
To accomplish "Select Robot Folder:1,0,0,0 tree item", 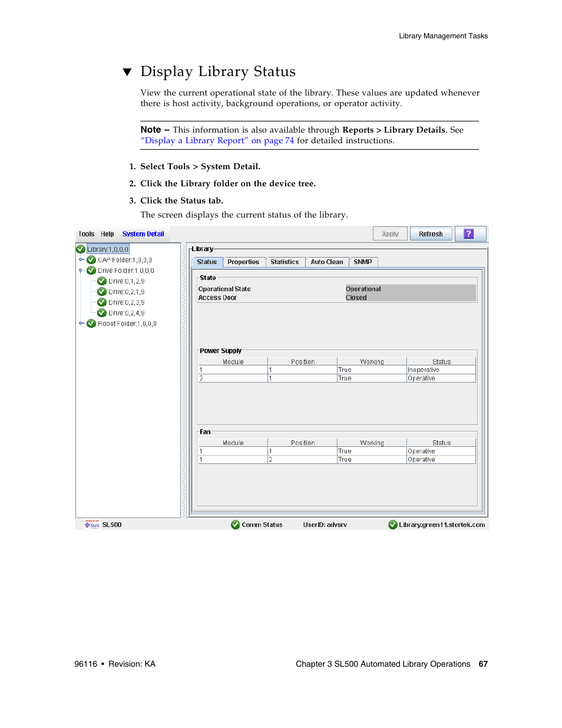I will (127, 324).
